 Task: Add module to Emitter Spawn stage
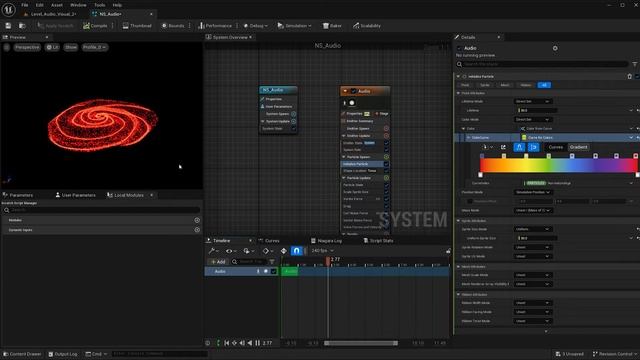[x=386, y=129]
